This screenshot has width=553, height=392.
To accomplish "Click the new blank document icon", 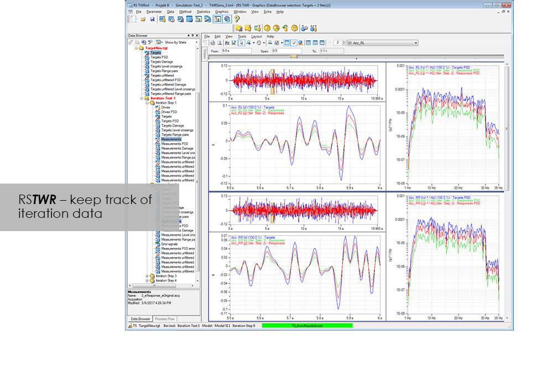I will point(133,19).
